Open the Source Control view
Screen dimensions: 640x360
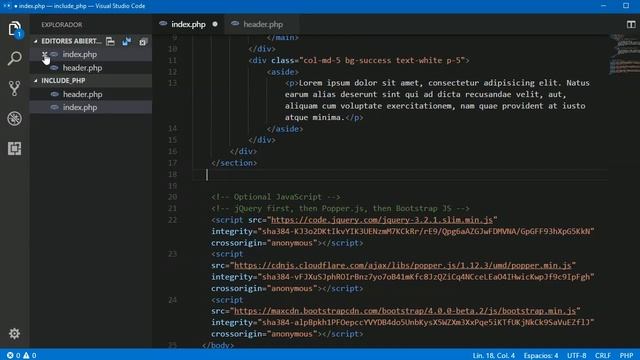tap(15, 89)
